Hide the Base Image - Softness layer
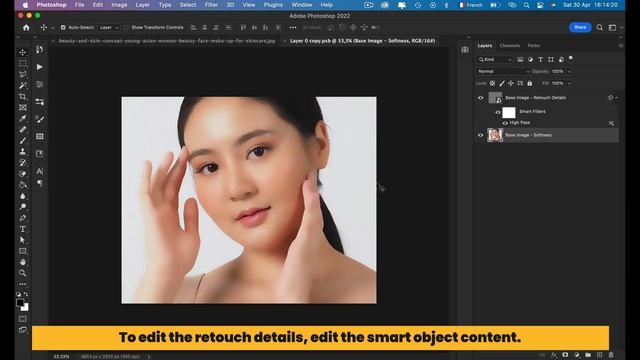Screen dimensions: 640x360 click(x=480, y=135)
